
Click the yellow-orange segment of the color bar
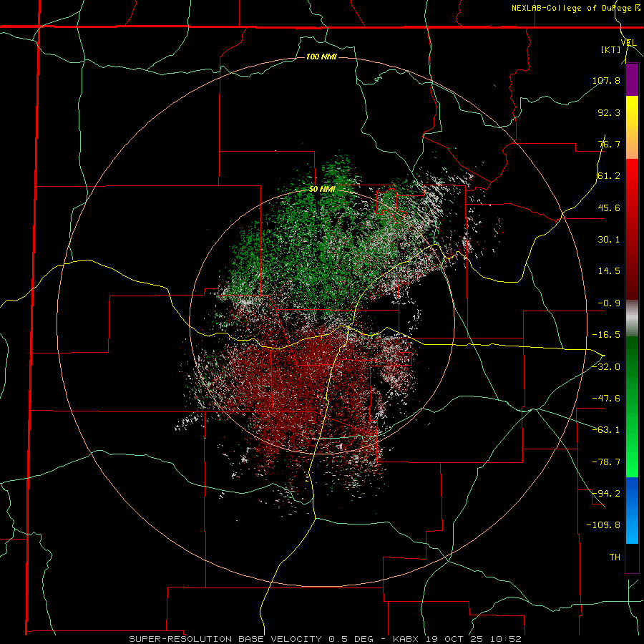632,127
